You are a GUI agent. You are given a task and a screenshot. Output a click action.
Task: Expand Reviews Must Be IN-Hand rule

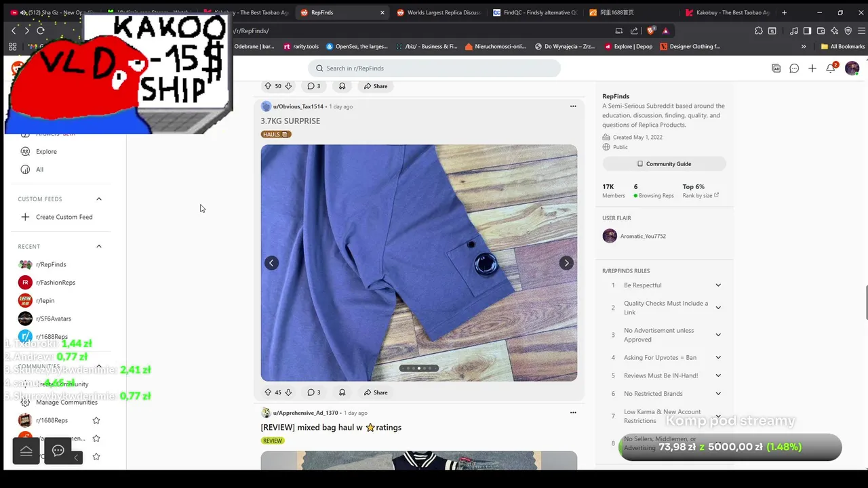718,375
